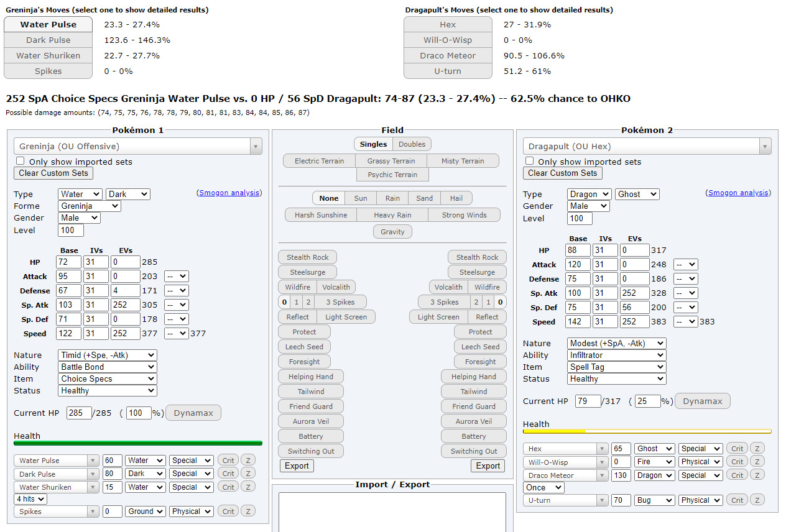786x532 pixels.
Task: Click Greninja's green Health bar
Action: coord(138,443)
